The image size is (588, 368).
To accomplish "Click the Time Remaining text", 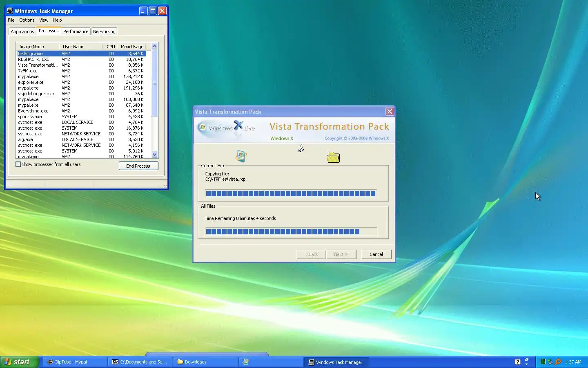I will [x=240, y=218].
